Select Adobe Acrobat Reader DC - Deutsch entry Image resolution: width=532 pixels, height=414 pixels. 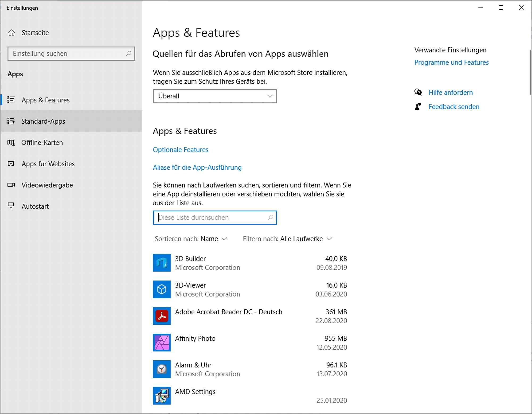tap(250, 316)
